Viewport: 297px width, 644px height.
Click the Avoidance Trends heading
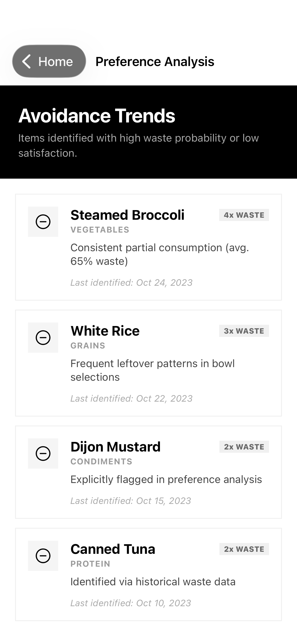[97, 116]
